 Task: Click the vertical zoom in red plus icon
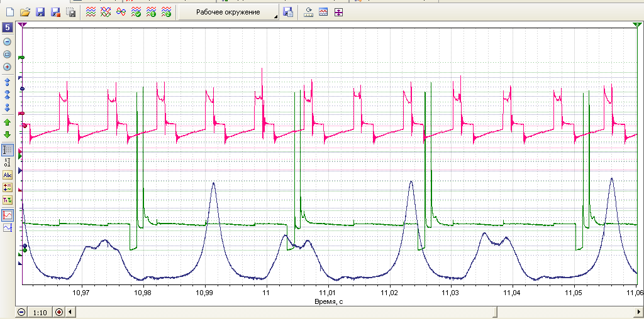pyautogui.click(x=8, y=67)
